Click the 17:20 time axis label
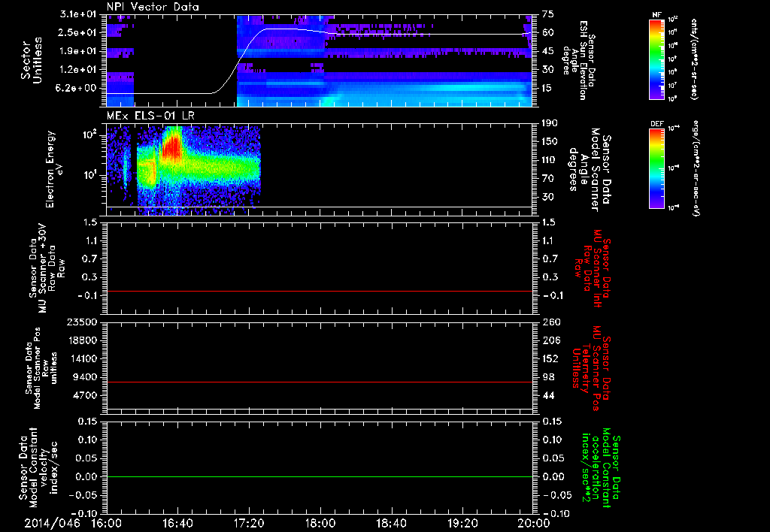 [x=249, y=524]
